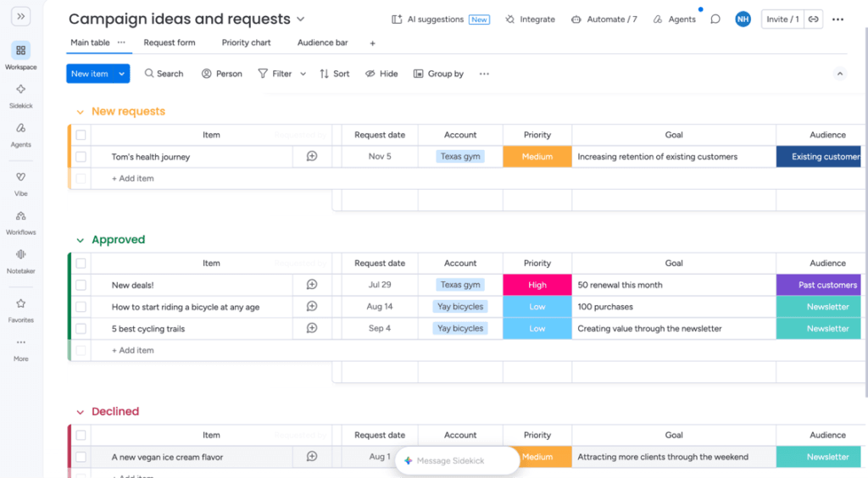Open Main table tab options dots

point(121,42)
